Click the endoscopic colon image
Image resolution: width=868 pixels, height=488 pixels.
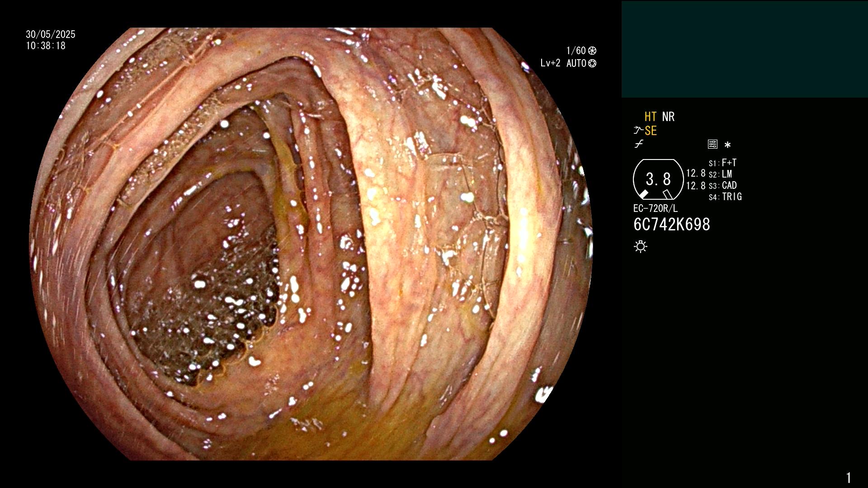311,244
